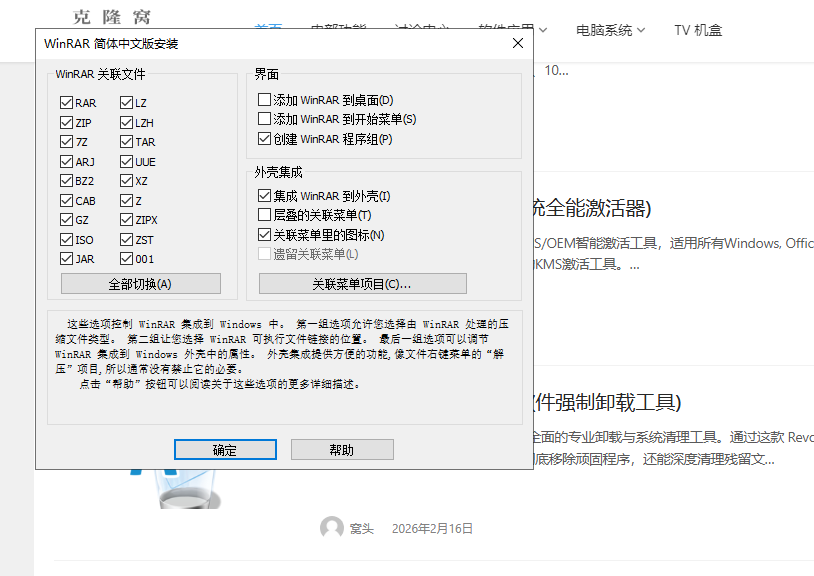Open help with 帮助 button
Screen dimensions: 814x576
[342, 449]
